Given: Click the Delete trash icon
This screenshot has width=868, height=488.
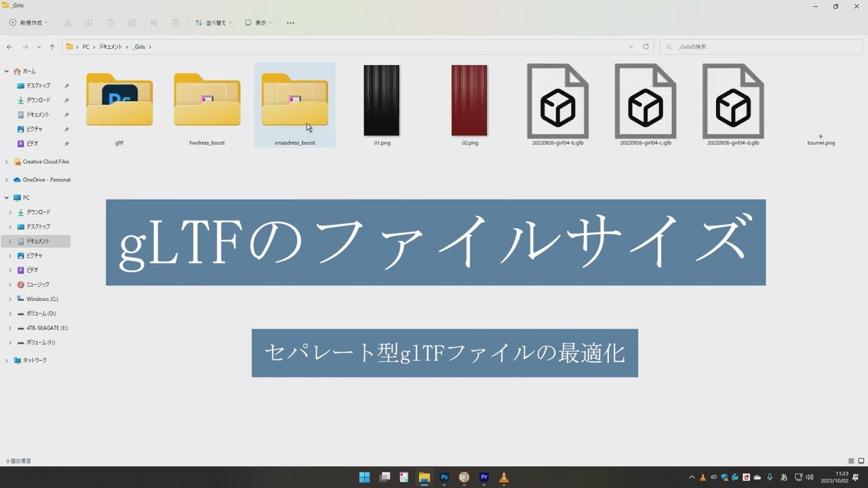Looking at the screenshot, I should [176, 23].
